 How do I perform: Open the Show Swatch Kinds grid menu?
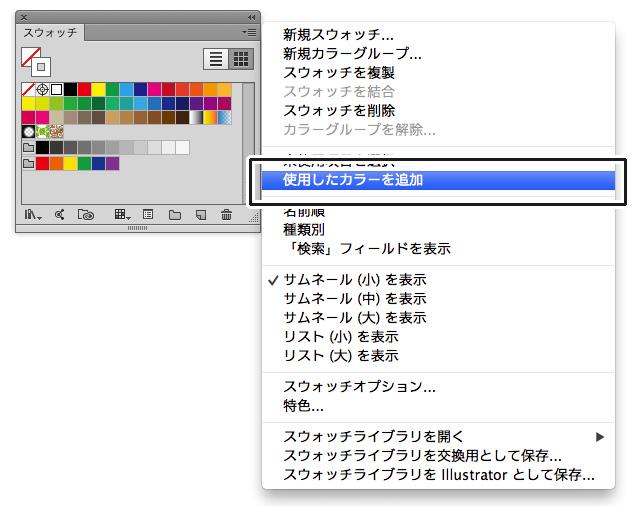coord(122,215)
